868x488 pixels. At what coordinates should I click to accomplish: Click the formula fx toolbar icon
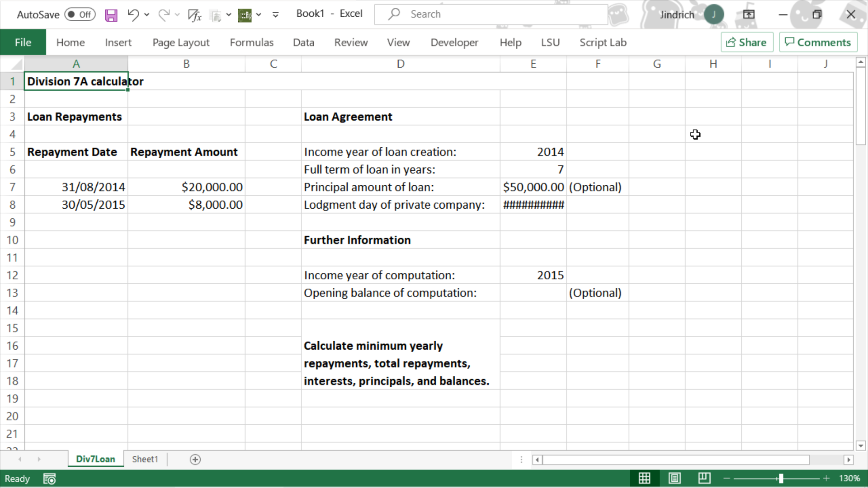pos(194,15)
